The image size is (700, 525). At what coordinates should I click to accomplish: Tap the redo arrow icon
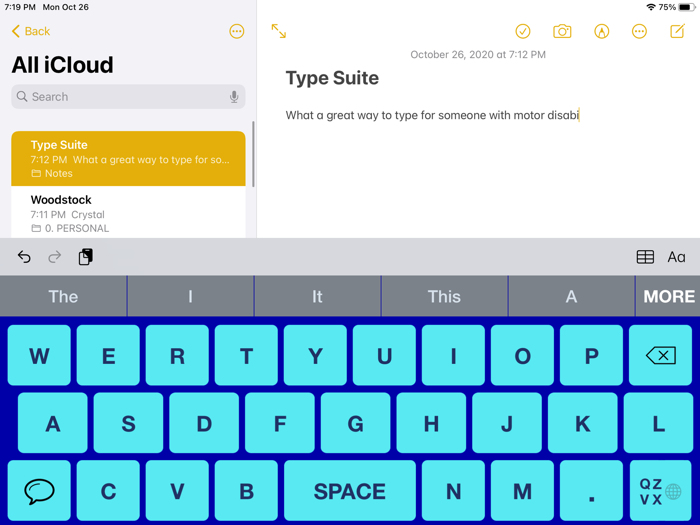(x=54, y=257)
